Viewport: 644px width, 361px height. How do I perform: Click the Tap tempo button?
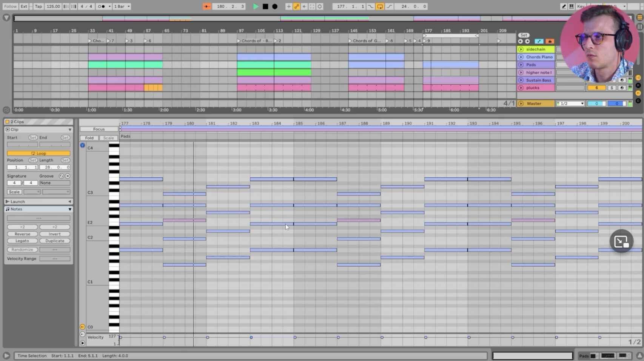point(39,6)
